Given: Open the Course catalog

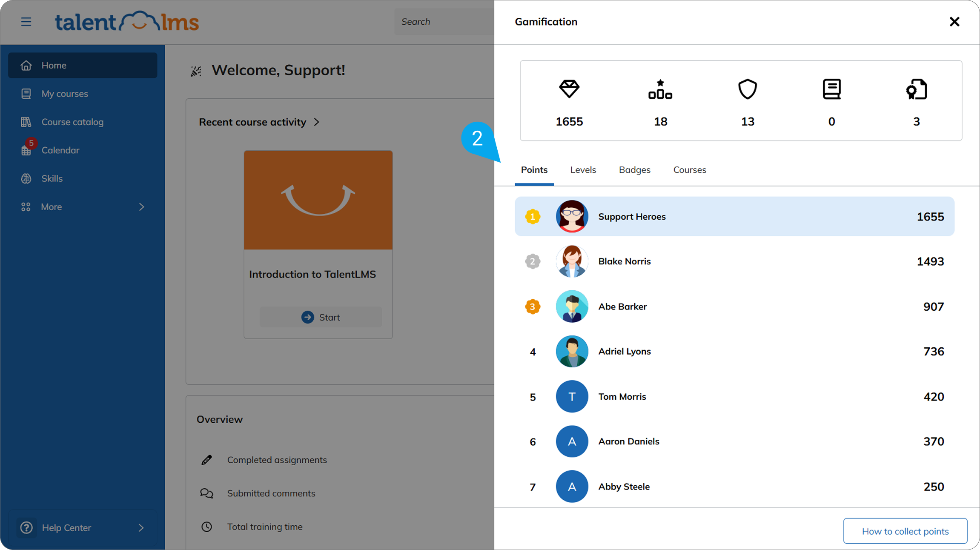Looking at the screenshot, I should 72,122.
